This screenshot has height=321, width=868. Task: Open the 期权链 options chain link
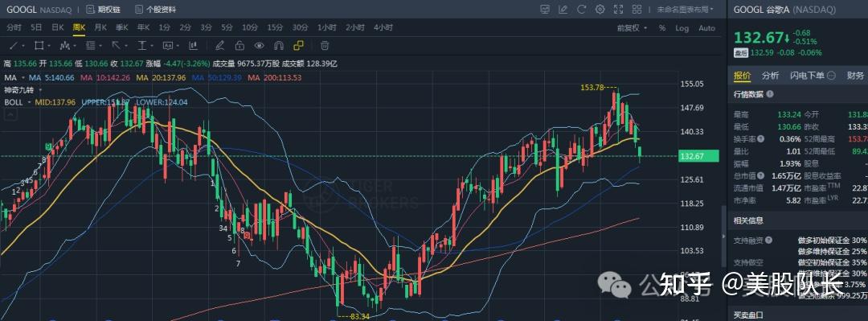[x=104, y=10]
